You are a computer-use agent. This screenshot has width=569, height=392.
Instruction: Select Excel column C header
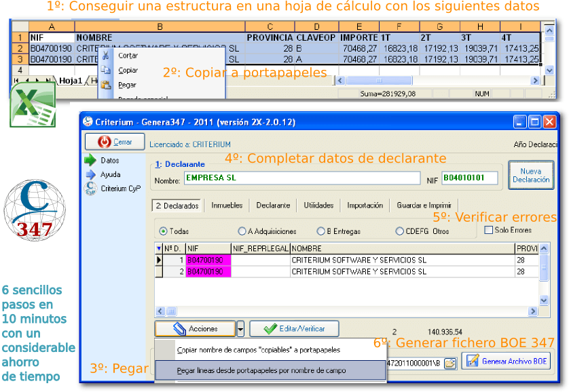point(270,27)
